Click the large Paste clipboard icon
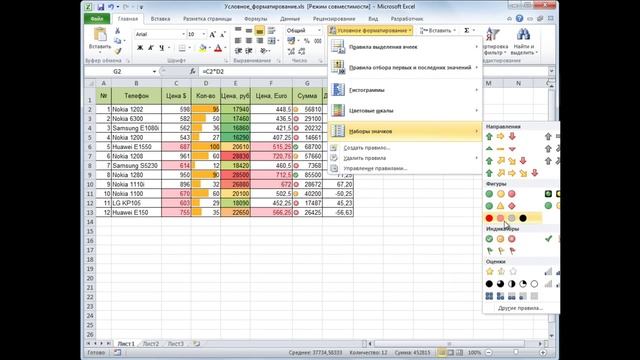 tap(100, 35)
